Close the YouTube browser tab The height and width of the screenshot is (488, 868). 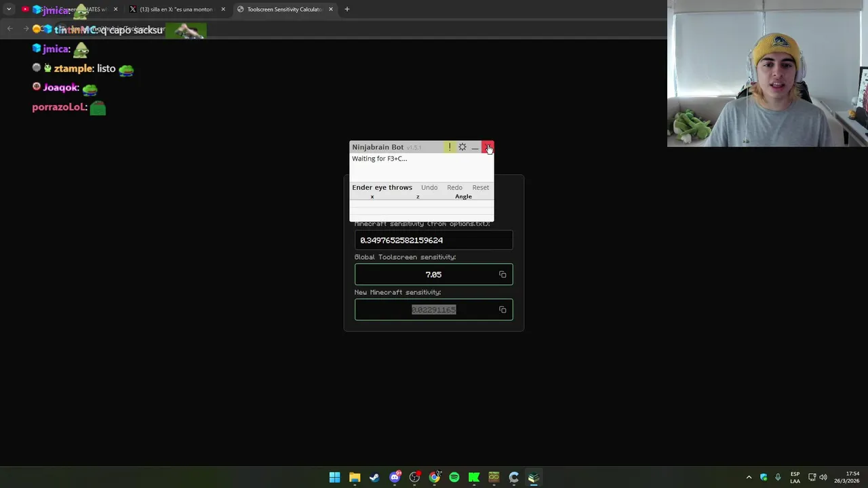pos(115,9)
